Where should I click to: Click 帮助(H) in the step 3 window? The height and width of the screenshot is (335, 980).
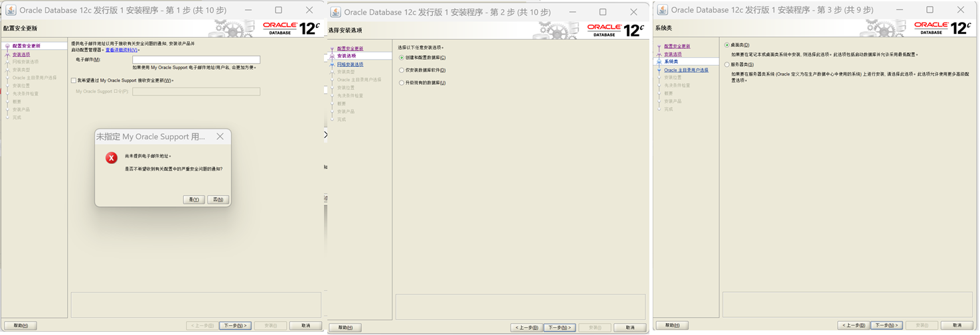click(672, 326)
